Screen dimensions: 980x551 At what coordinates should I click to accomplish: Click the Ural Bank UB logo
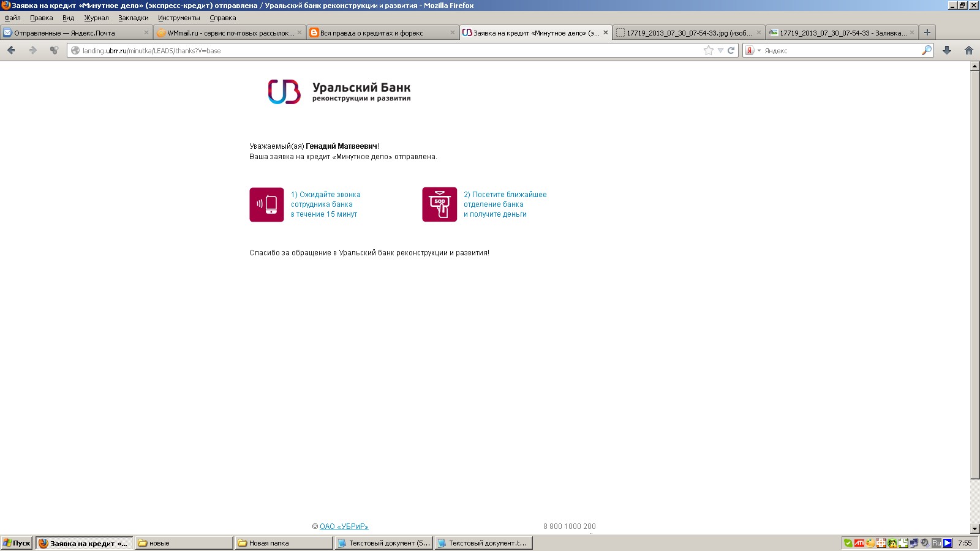click(x=284, y=92)
